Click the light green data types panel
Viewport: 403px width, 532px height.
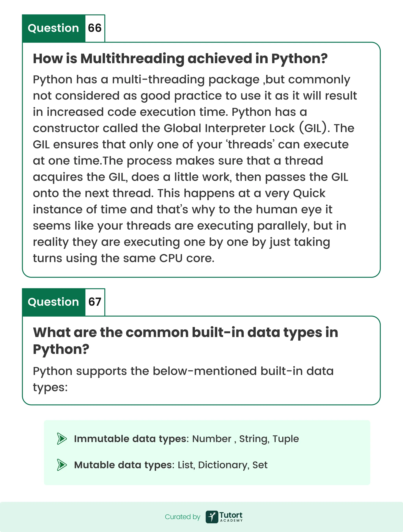207,452
